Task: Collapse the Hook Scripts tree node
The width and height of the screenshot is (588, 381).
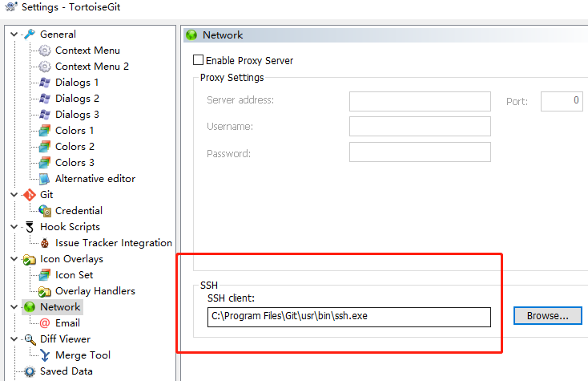Action: [14, 227]
